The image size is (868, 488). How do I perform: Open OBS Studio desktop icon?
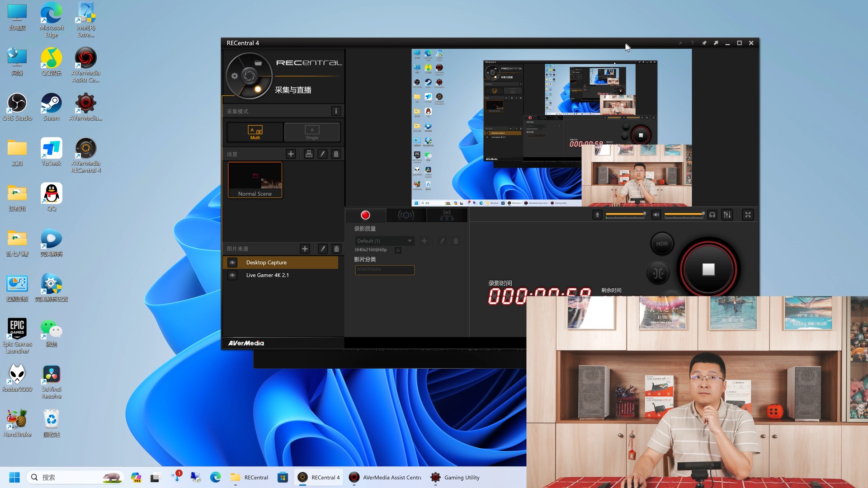click(17, 107)
